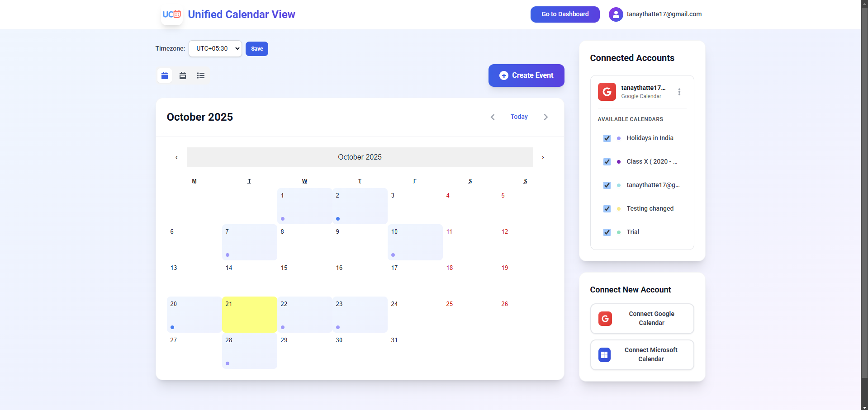Open the Timezone dropdown
The height and width of the screenshot is (410, 868).
[x=215, y=48]
